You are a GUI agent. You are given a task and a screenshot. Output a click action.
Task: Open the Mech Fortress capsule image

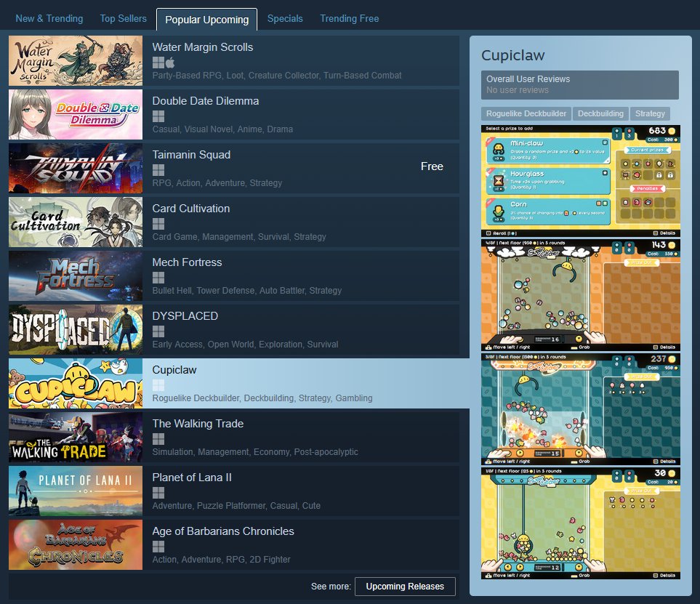pos(76,276)
